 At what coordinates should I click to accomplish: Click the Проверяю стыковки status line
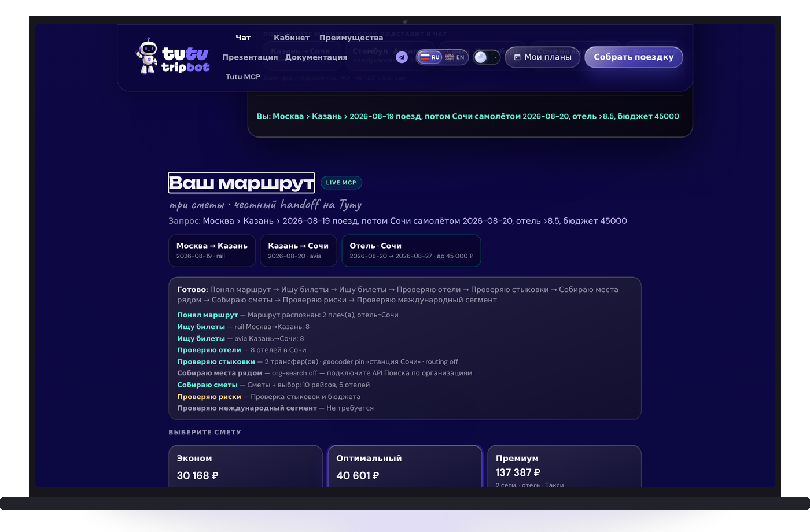(318, 362)
